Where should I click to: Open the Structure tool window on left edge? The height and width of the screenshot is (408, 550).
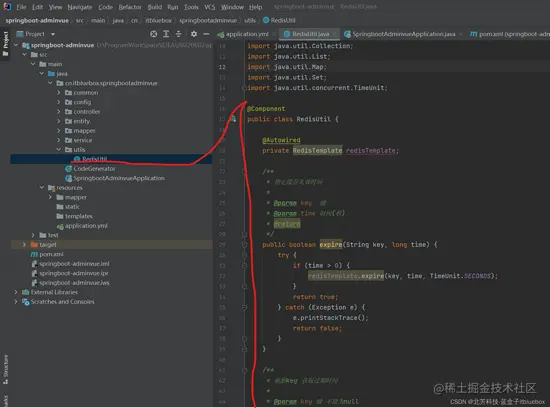point(5,369)
